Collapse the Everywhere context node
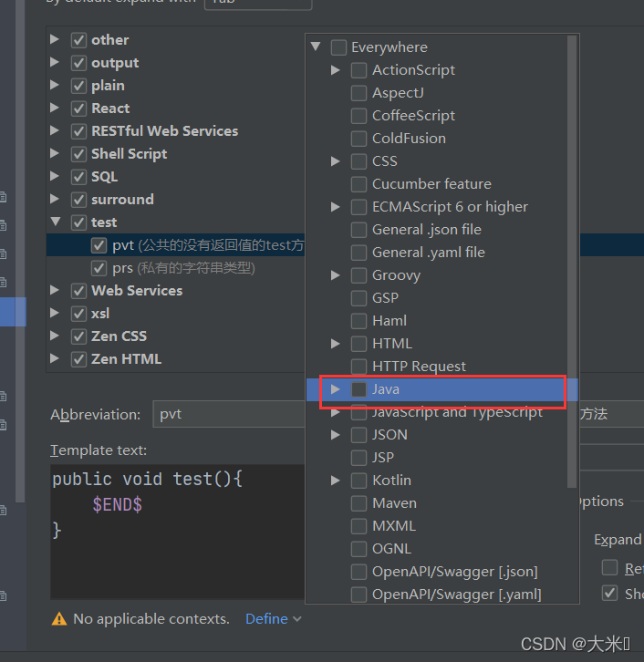 [316, 47]
